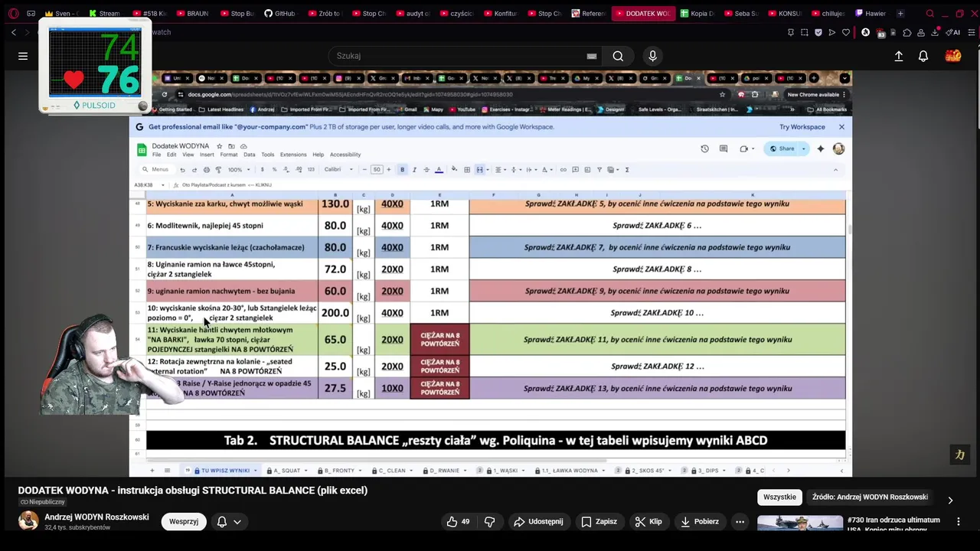Screen dimensions: 980x551
Task: Show next filter chips with arrow
Action: 950,500
